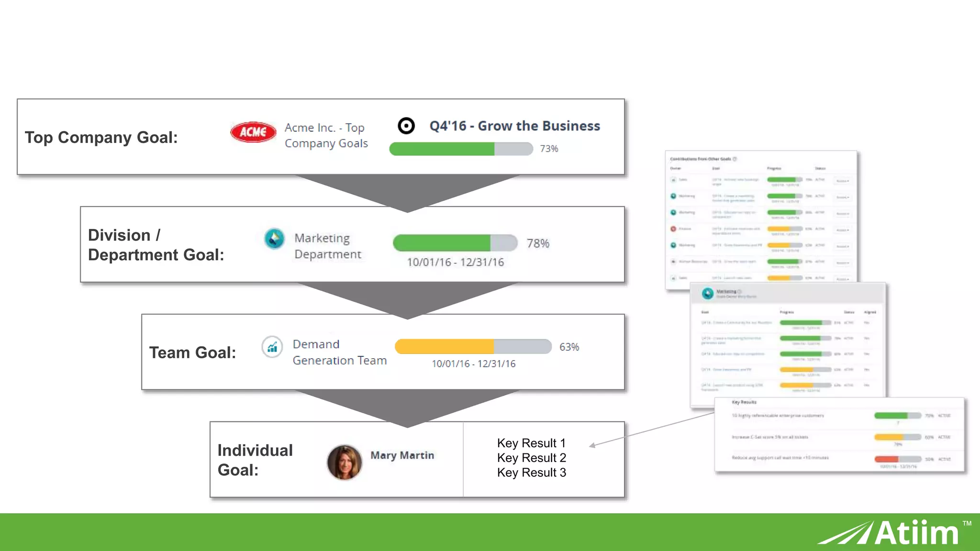Click the red Finance owner icon in contributions list

pos(673,229)
